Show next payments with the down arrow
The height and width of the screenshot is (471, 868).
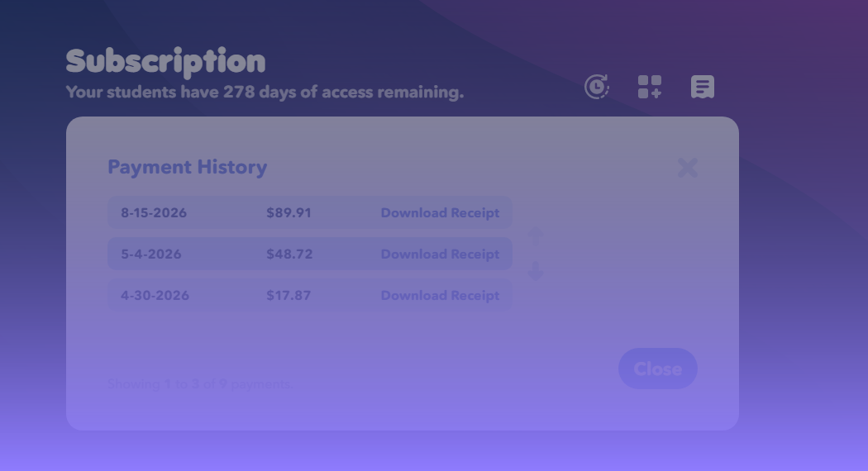point(535,271)
